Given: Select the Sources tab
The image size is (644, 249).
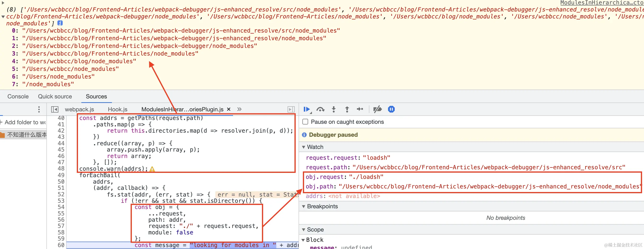Looking at the screenshot, I should [x=96, y=96].
